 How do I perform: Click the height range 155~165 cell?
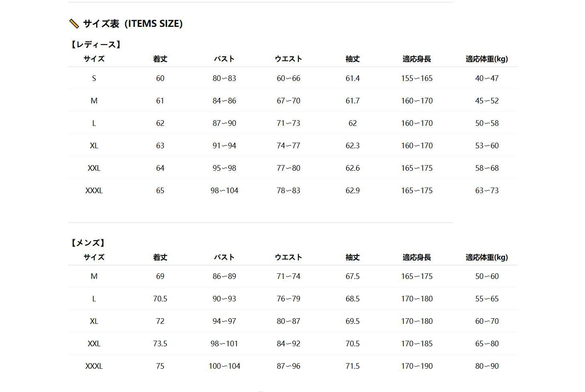click(x=417, y=79)
